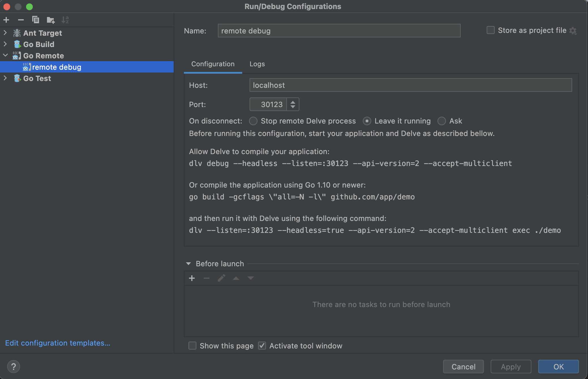Switch to the Logs tab
588x379 pixels.
[257, 64]
